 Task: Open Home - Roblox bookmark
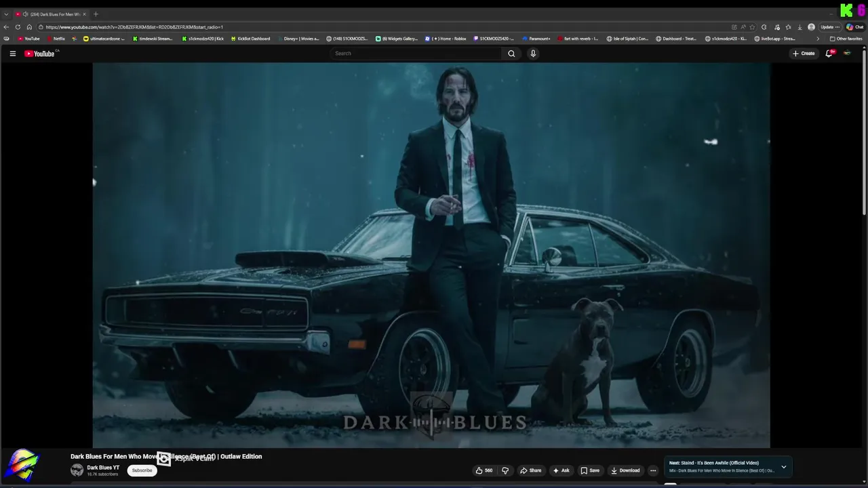click(446, 39)
